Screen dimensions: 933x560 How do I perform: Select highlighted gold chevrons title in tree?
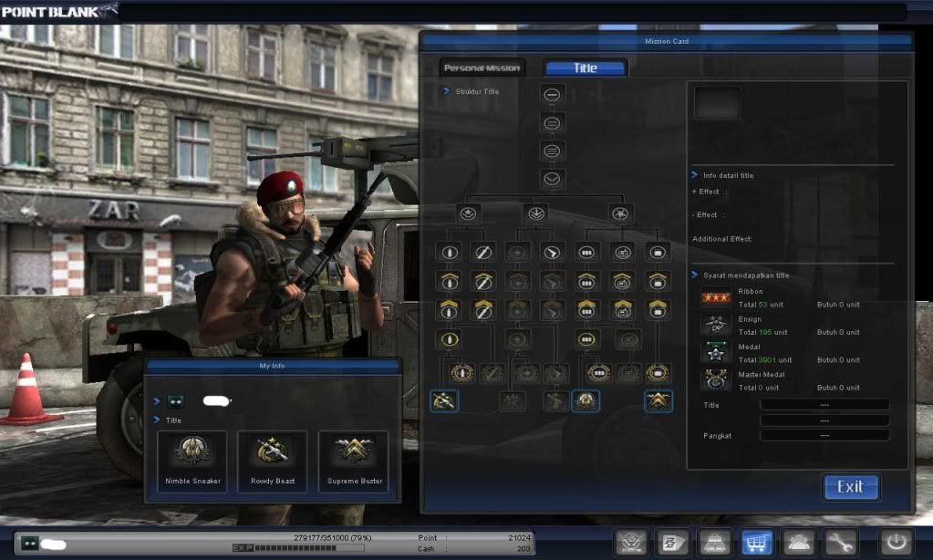658,401
